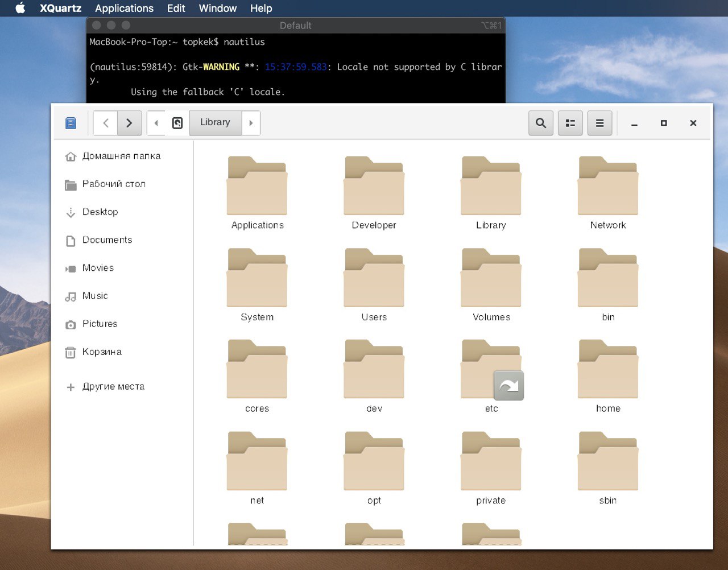The image size is (728, 570).
Task: Open the Edit menu
Action: point(176,8)
